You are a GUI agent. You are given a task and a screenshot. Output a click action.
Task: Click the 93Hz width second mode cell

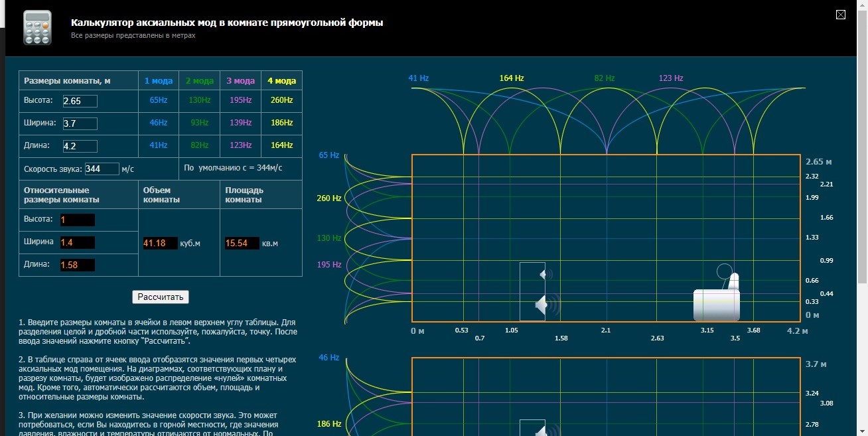click(200, 123)
